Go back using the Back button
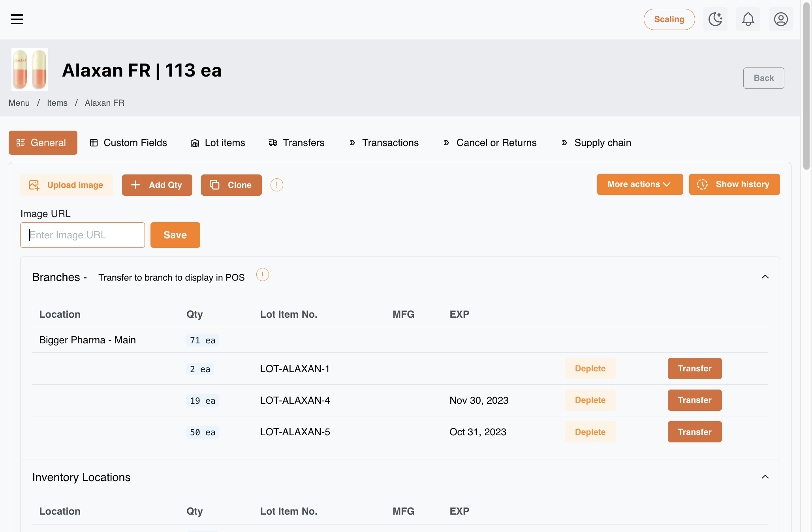 (763, 78)
